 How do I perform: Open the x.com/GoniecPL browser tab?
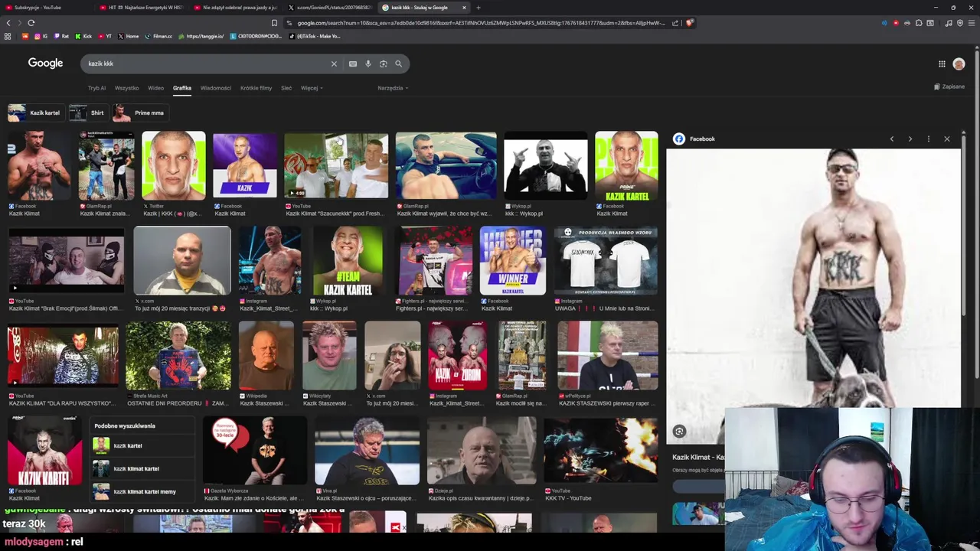331,8
